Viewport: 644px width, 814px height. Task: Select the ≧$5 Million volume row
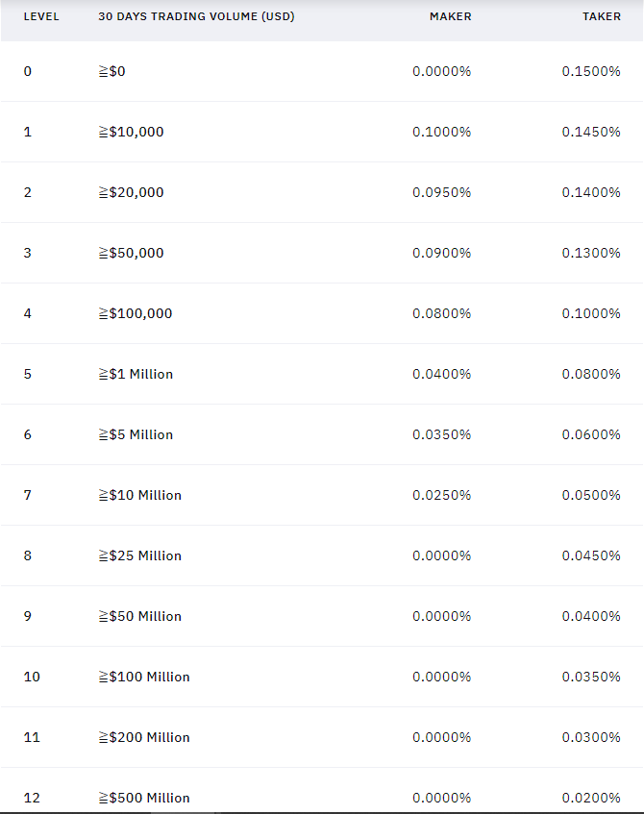(x=322, y=434)
